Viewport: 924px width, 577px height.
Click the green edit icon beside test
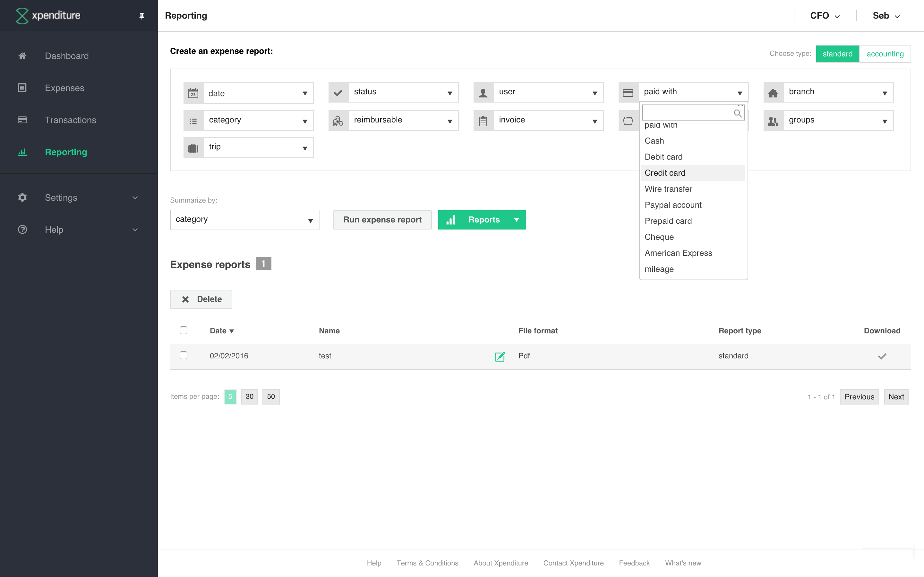tap(500, 356)
